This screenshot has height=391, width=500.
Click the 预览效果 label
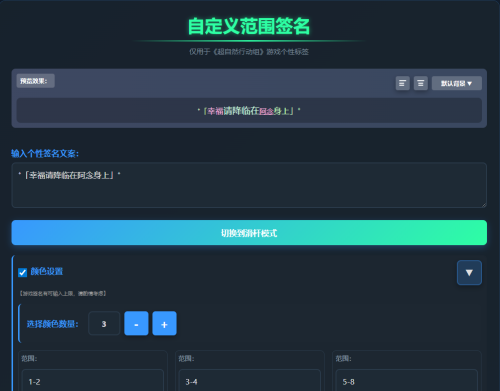35,81
